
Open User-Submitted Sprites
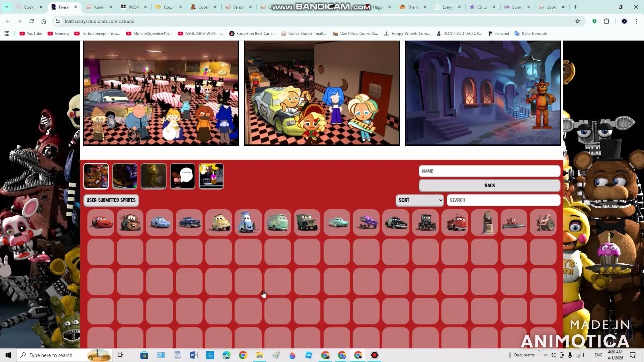(111, 200)
